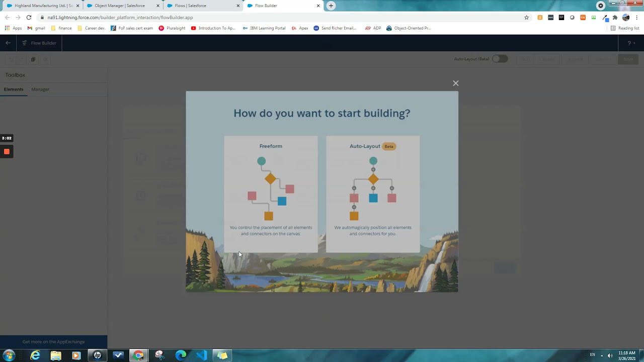Open Microsoft Edge from taskbar
The image size is (644, 362).
point(181,355)
